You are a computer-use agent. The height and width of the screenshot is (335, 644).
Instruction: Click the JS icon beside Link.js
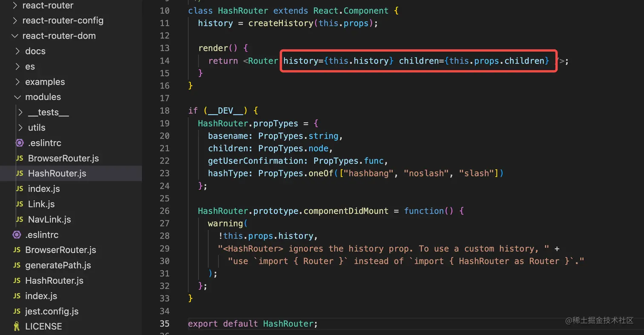coord(20,204)
